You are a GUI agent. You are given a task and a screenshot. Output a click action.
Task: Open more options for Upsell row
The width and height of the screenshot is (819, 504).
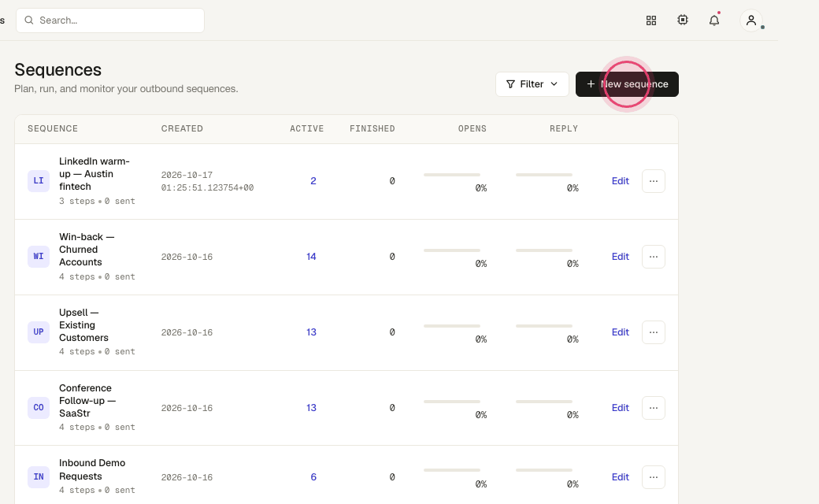654,332
